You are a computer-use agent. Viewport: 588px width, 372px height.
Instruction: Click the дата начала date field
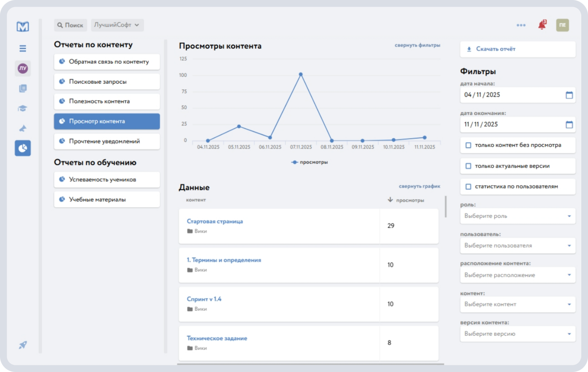518,95
